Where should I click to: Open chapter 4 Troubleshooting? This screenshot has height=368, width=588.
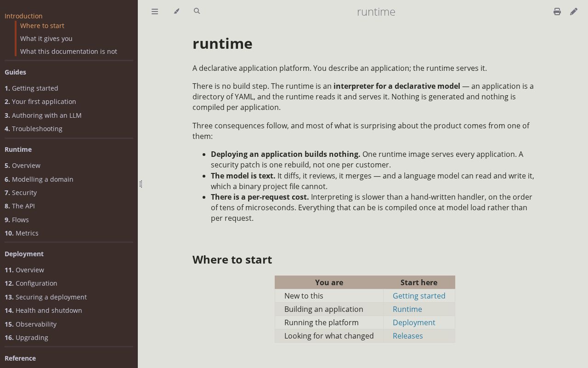34,129
